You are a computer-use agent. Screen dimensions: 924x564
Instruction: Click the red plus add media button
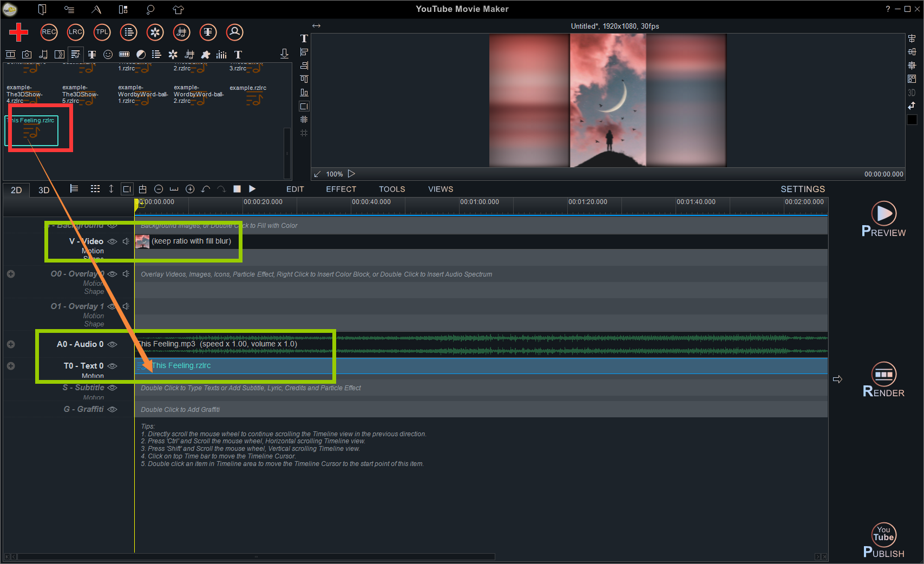pyautogui.click(x=18, y=32)
